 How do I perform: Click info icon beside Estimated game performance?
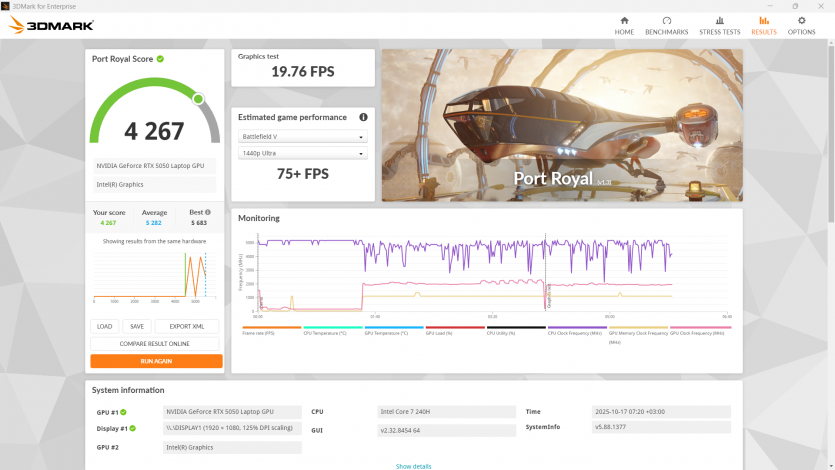click(x=363, y=117)
